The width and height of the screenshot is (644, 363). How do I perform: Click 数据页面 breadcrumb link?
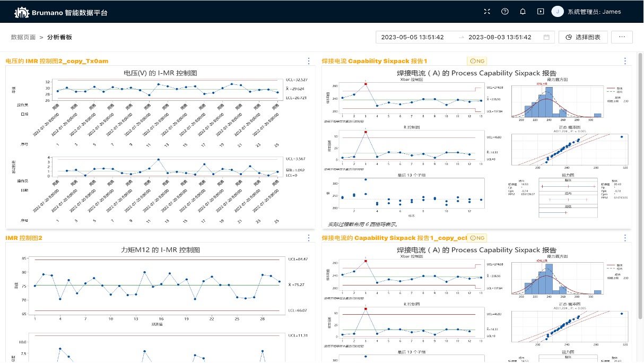click(x=23, y=37)
